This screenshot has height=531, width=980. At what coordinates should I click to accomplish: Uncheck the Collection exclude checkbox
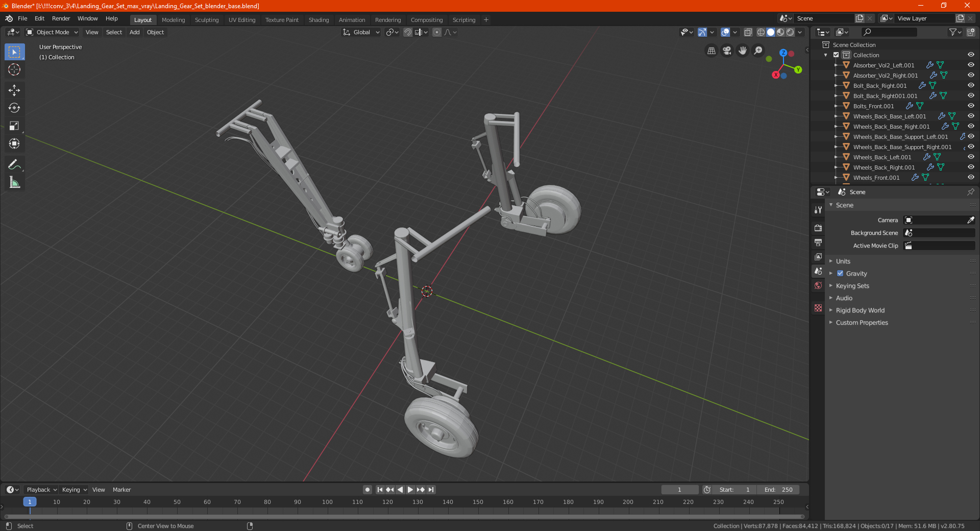[836, 55]
